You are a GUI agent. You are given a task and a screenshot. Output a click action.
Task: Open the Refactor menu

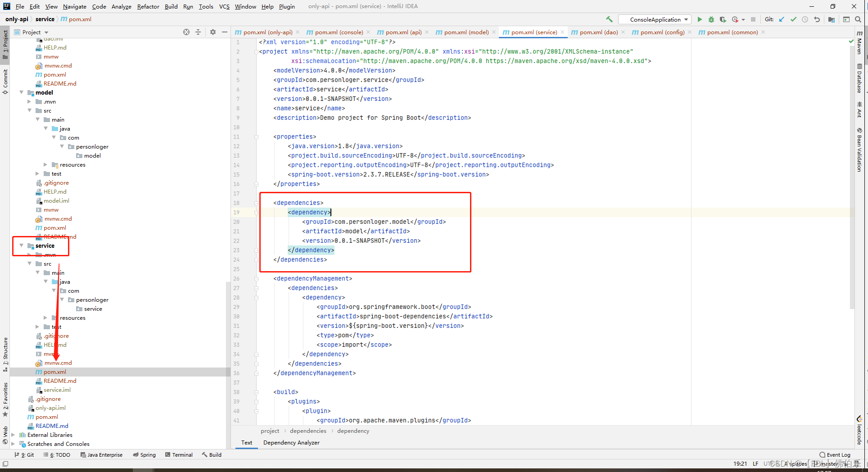coord(148,6)
